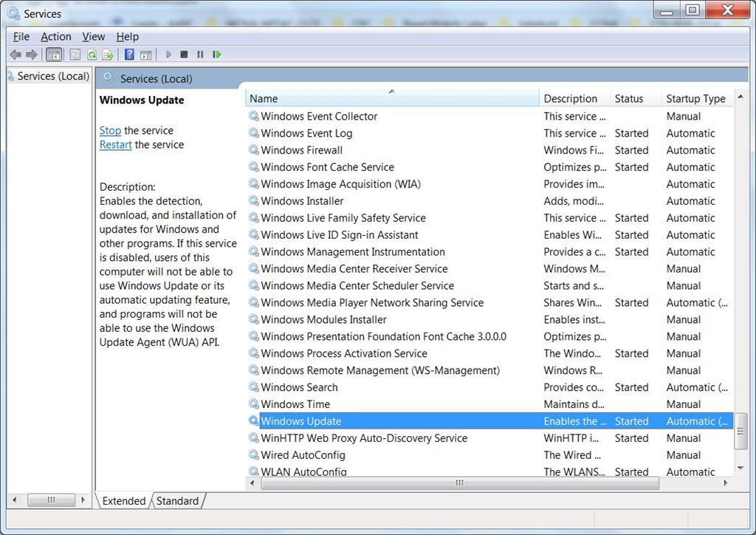Viewport: 756px width, 535px height.
Task: Select Windows Management Instrumentation service
Action: (x=489, y=251)
